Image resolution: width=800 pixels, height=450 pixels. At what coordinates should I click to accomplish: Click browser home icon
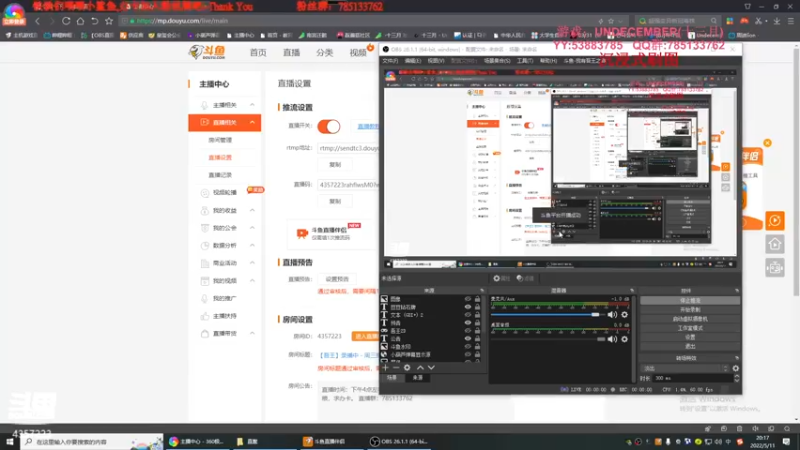[80, 21]
